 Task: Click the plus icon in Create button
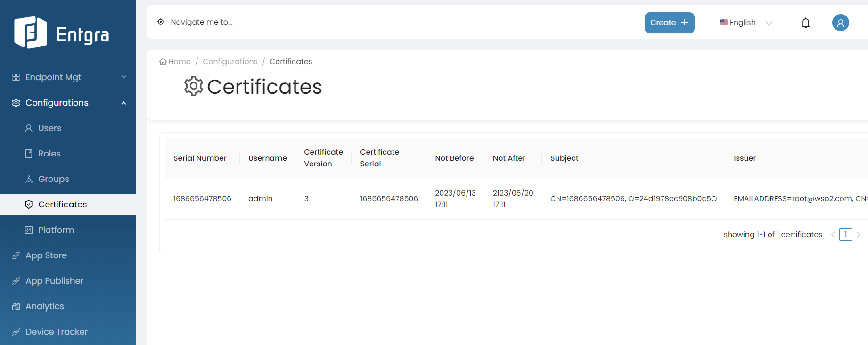coord(684,22)
